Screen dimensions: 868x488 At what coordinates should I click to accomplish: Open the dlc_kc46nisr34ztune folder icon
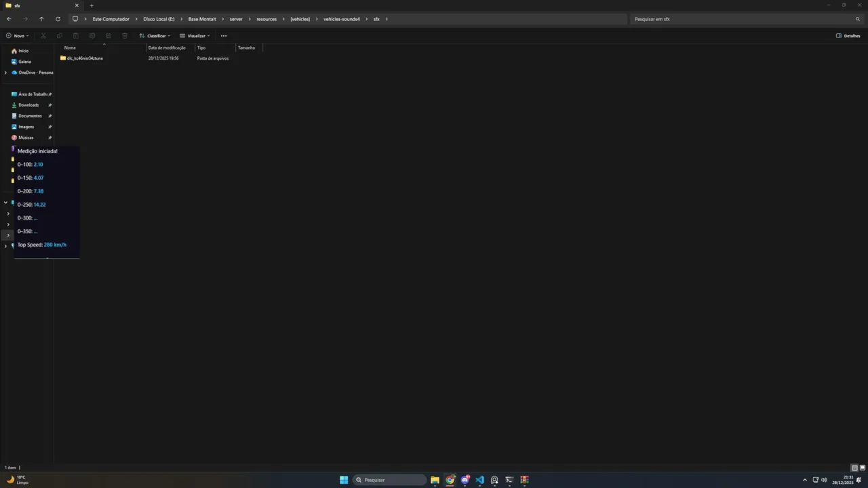pyautogui.click(x=63, y=58)
